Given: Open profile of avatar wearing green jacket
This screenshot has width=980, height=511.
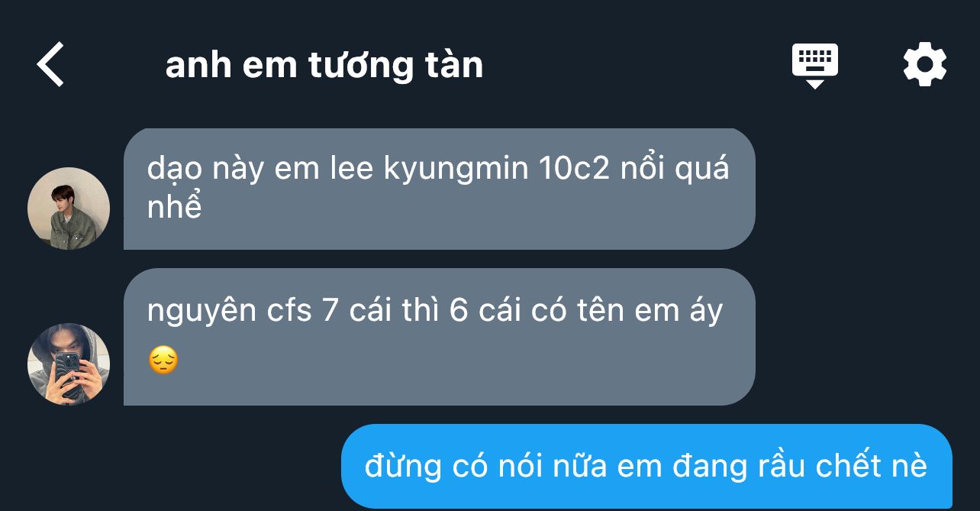Looking at the screenshot, I should coord(69,209).
